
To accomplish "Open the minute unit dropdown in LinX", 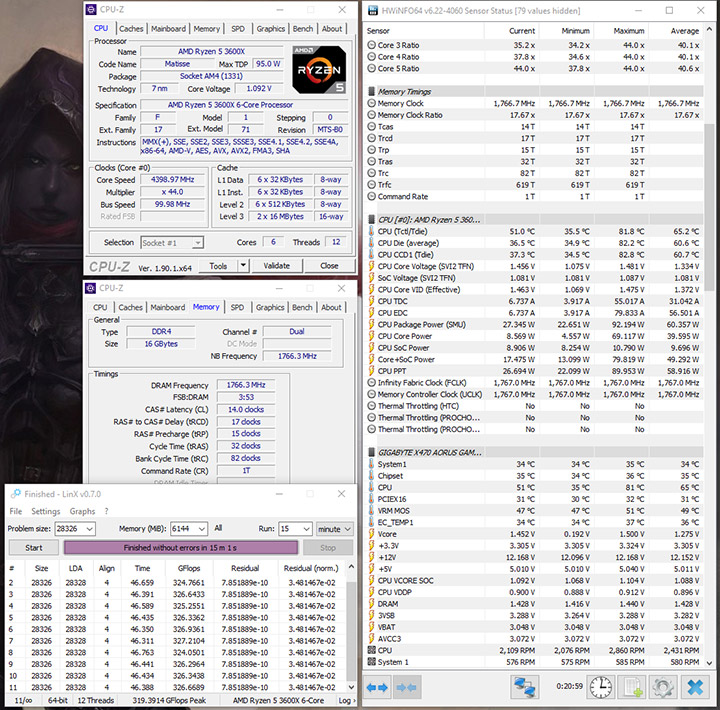I will point(348,528).
